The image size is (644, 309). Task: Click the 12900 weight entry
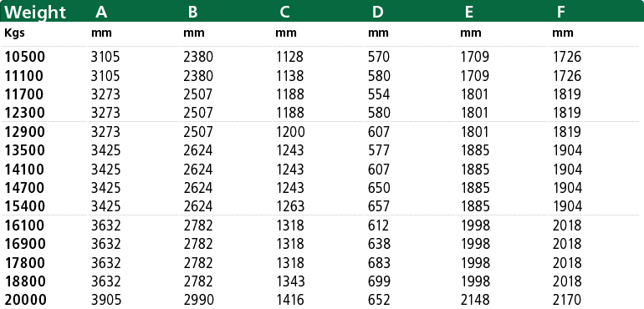(24, 132)
